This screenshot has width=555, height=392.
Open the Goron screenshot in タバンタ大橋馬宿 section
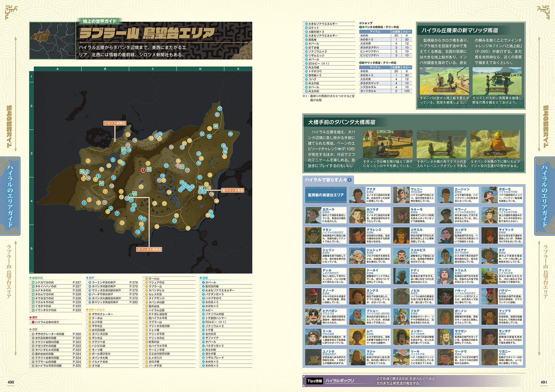pos(495,144)
